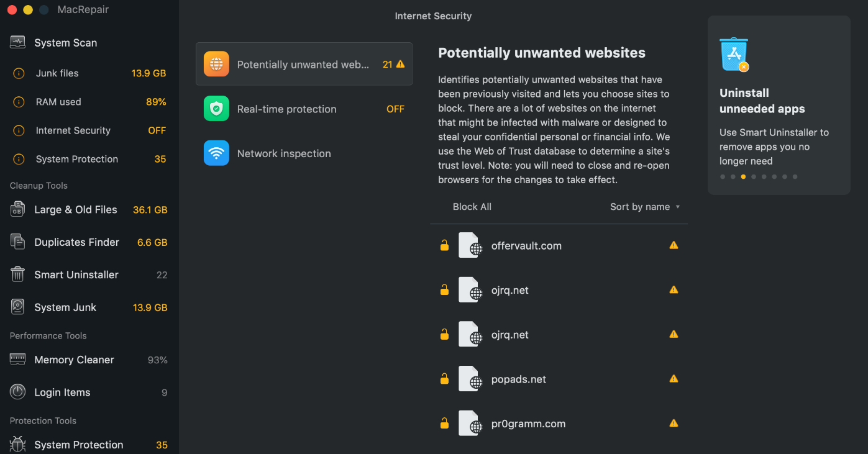Click the Memory Cleaner RAM icon
Viewport: 868px width, 454px height.
click(17, 360)
